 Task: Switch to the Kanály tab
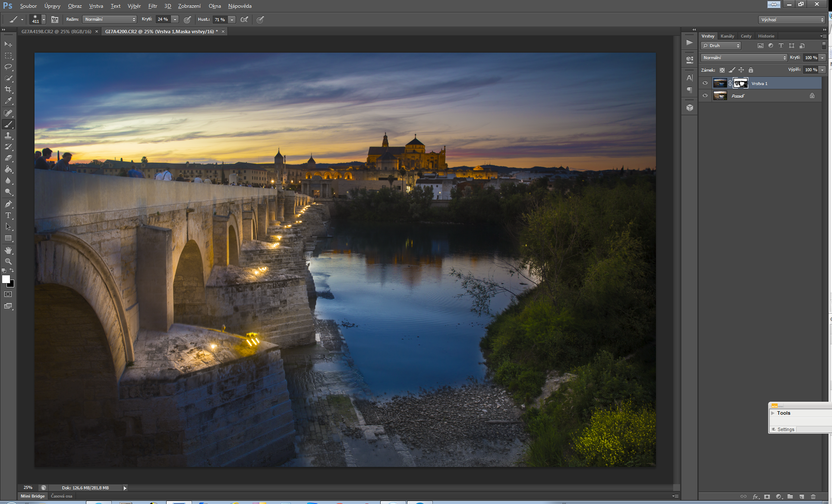tap(727, 36)
